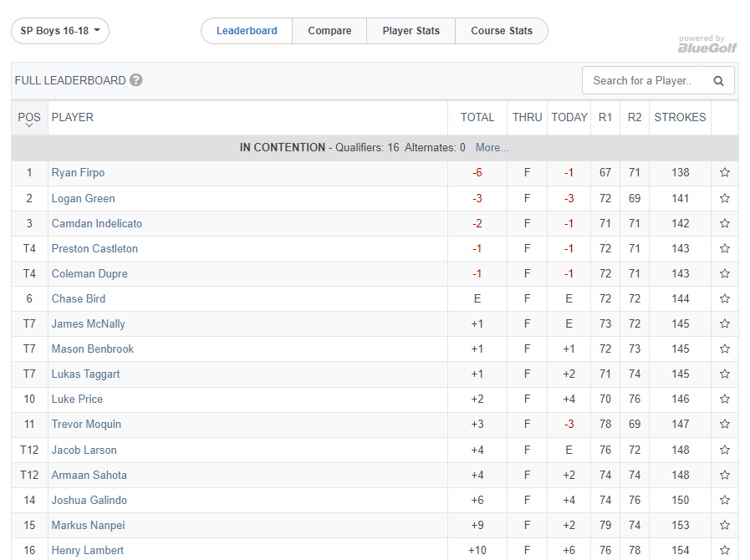Click star icon for Joshua Galindo
The width and height of the screenshot is (750, 560).
725,500
